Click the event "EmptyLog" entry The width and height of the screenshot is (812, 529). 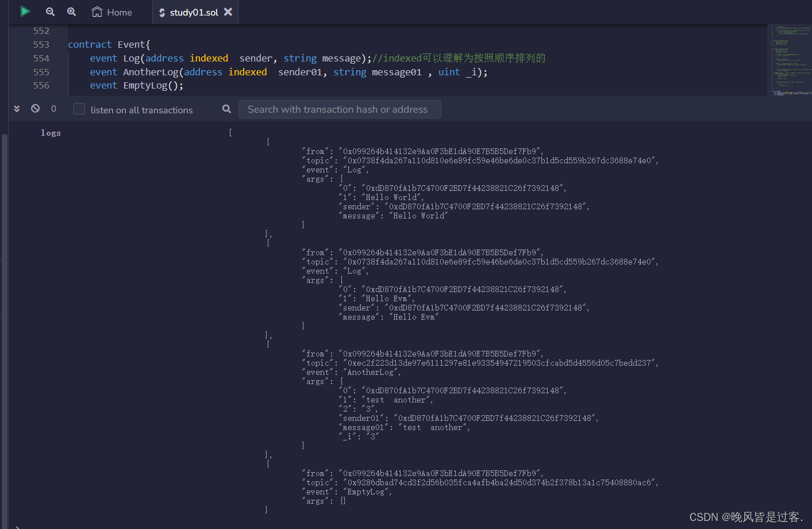(x=347, y=492)
